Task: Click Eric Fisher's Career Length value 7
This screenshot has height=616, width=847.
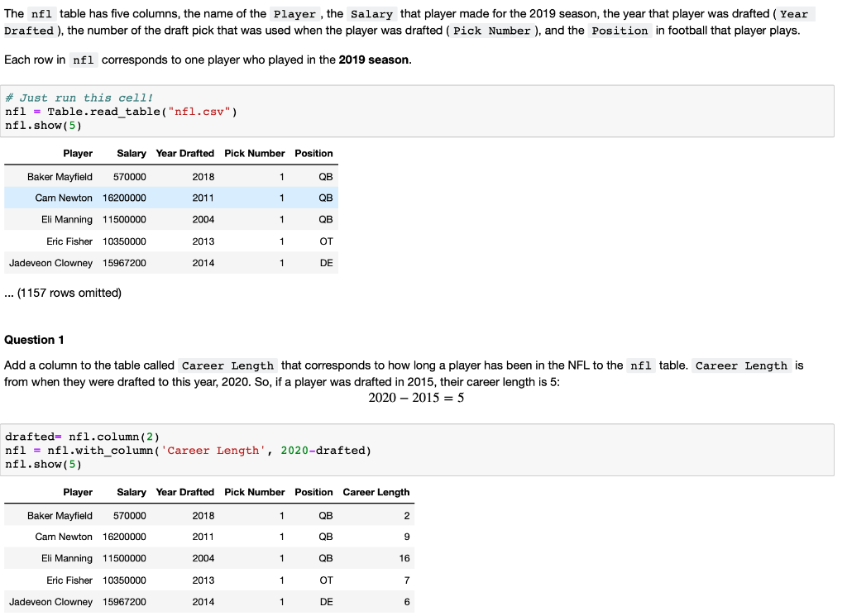Action: [x=407, y=580]
